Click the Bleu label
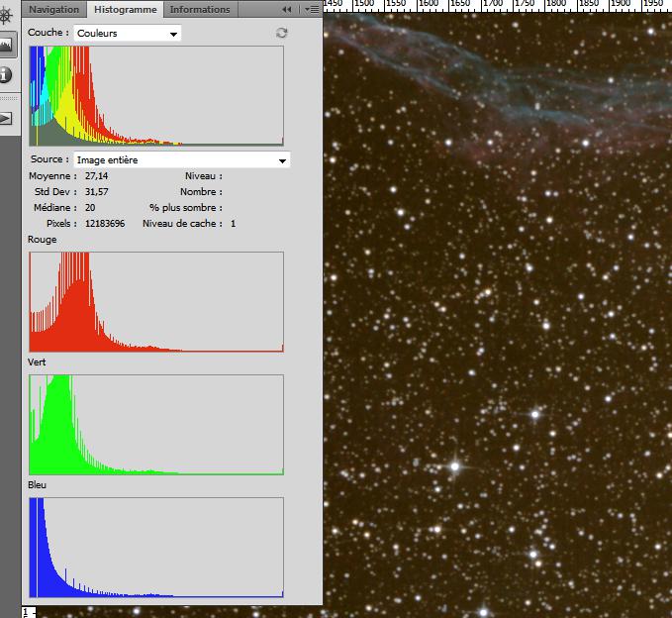Screen dimensions: 672x618 point(37,484)
